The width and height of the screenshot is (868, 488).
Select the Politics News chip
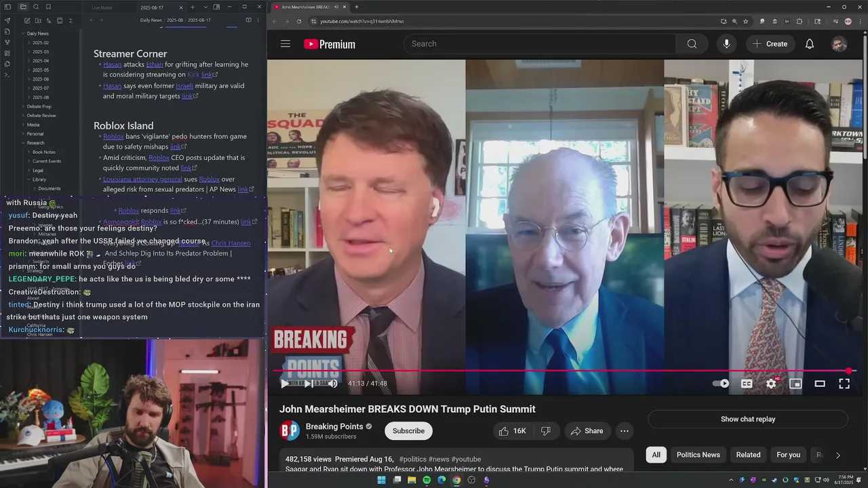(x=698, y=455)
